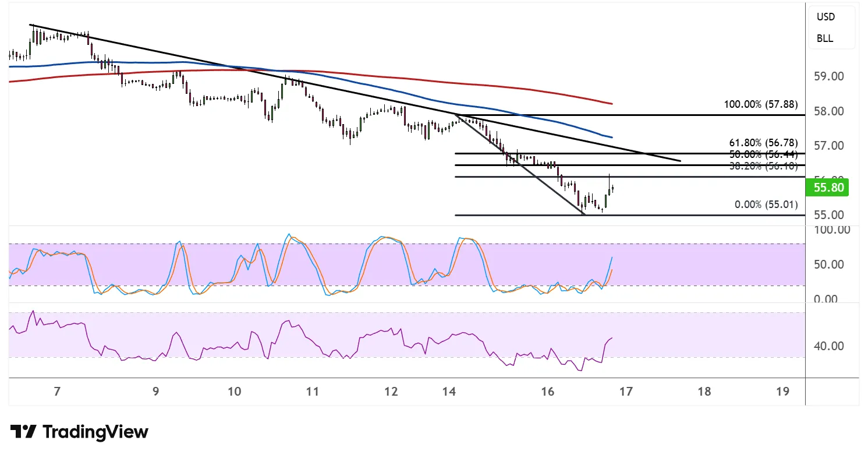Click the 59.00 price axis label
The image size is (868, 458).
point(829,76)
